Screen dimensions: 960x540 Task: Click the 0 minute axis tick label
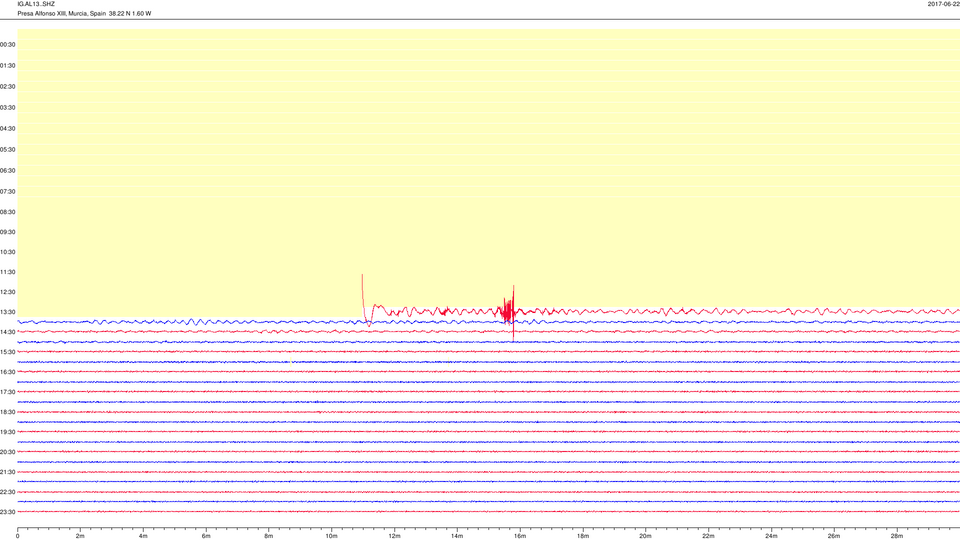[18, 536]
